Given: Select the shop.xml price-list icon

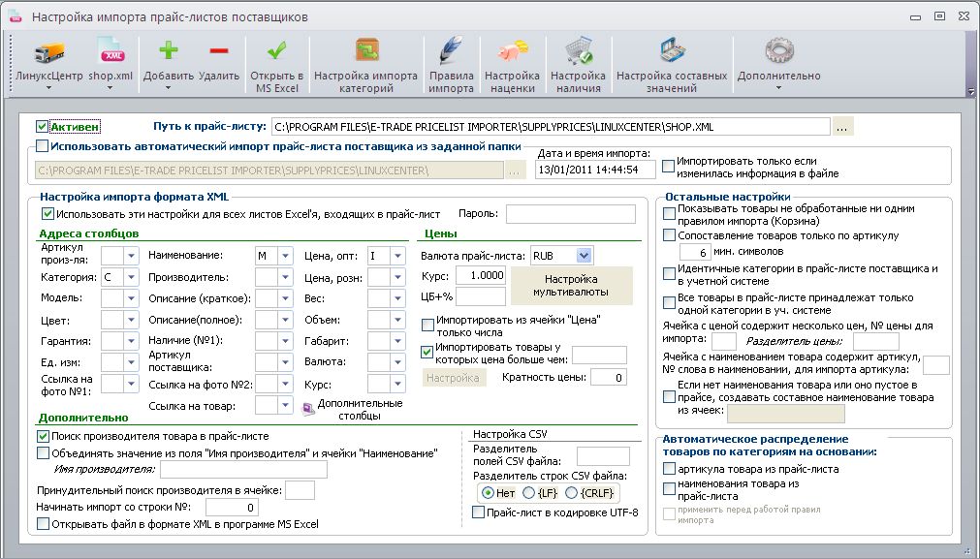Looking at the screenshot, I should [111, 51].
